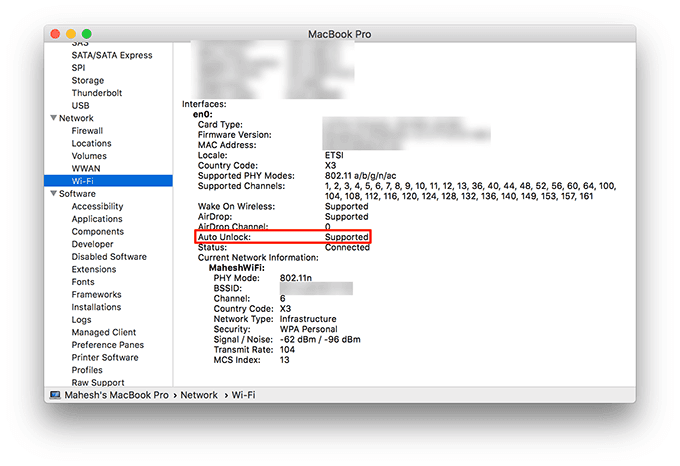
Task: Open the USB sidebar entry
Action: point(80,105)
